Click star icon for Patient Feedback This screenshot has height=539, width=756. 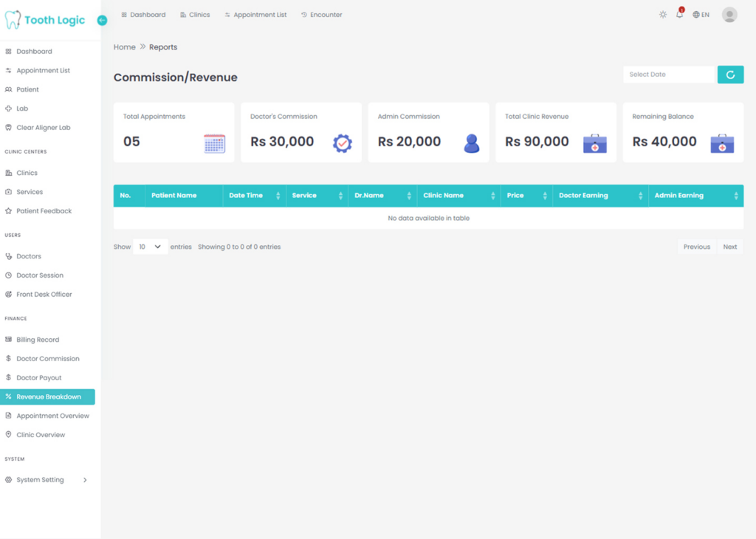pos(8,210)
